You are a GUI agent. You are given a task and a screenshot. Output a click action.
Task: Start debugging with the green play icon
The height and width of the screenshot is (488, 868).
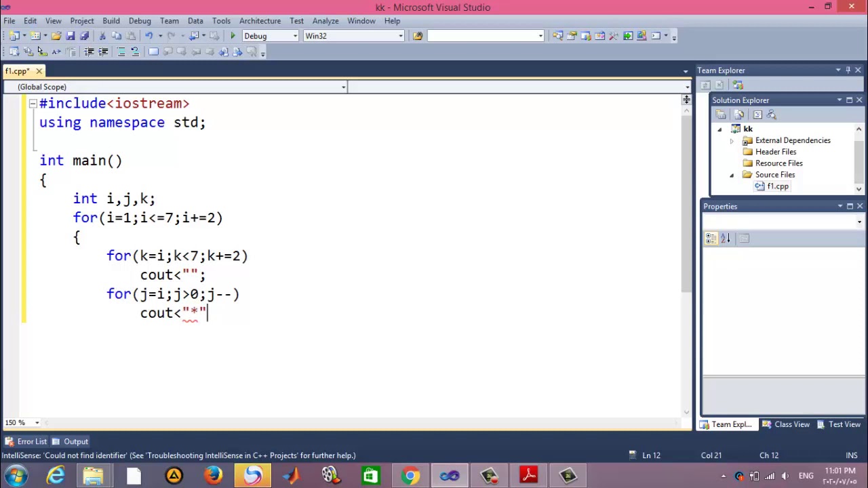tap(233, 36)
